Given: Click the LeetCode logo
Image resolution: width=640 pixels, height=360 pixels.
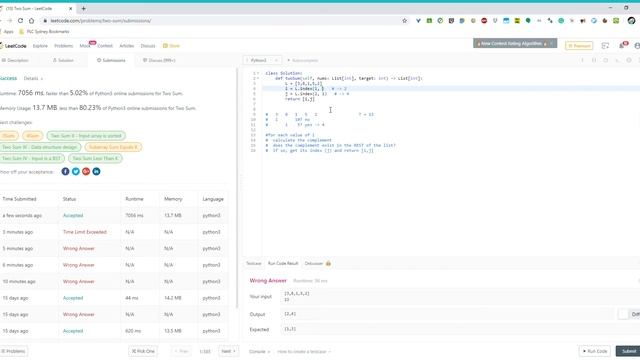Looking at the screenshot, I should click(x=14, y=46).
